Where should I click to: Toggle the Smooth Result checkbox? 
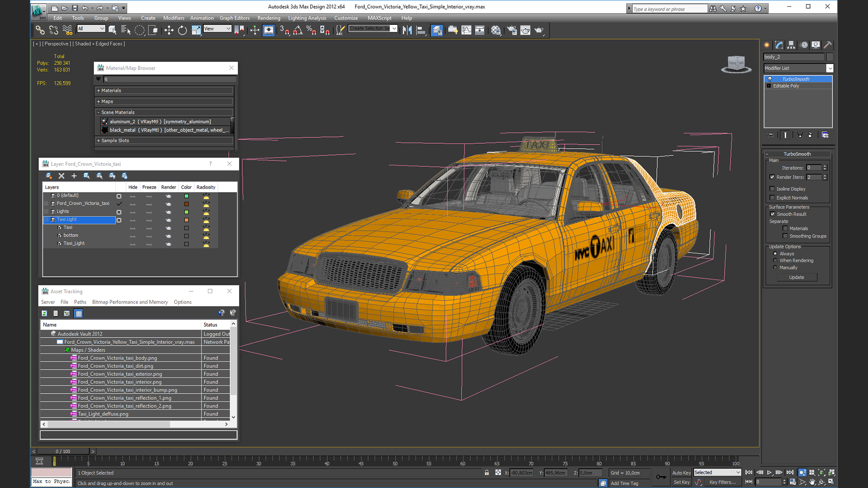point(773,214)
